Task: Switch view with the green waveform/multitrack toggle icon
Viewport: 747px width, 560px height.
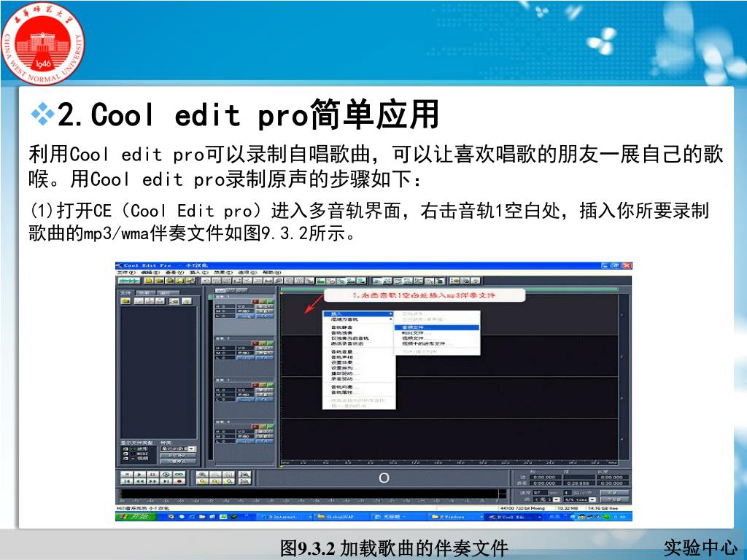Action: coord(129,281)
